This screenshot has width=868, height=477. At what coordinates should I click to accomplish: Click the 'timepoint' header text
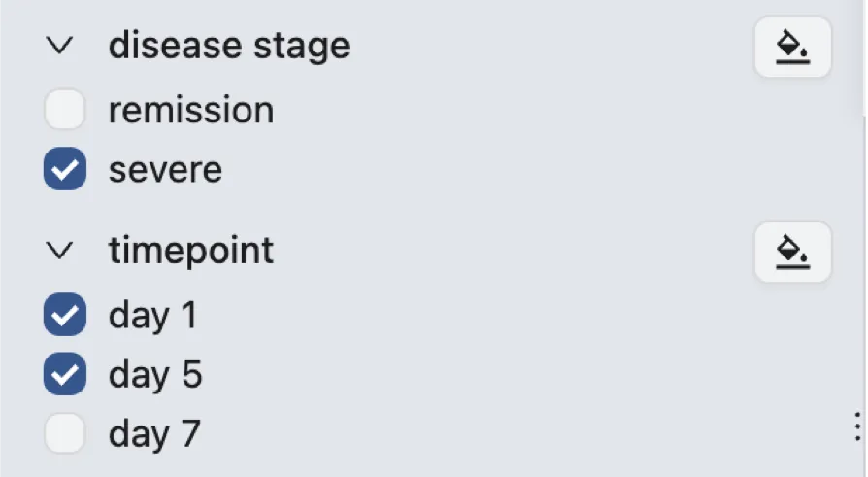191,252
